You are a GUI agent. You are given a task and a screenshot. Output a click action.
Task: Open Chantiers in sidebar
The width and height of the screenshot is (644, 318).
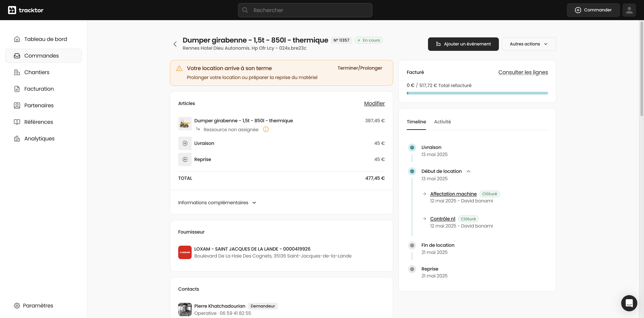tap(44, 72)
